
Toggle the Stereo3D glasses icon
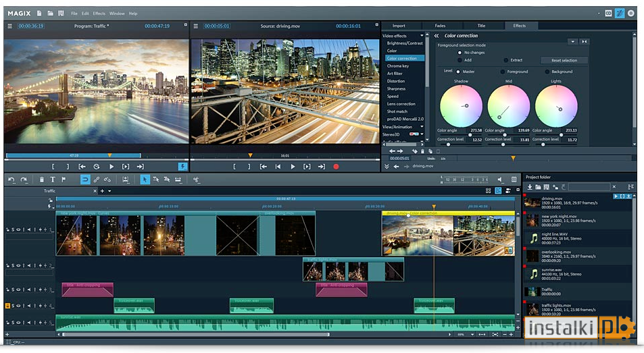point(414,134)
